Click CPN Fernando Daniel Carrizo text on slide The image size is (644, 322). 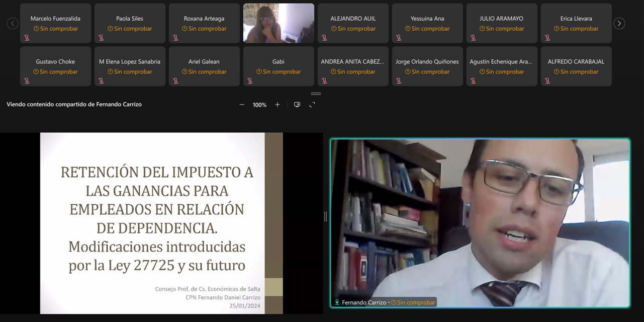click(x=223, y=297)
